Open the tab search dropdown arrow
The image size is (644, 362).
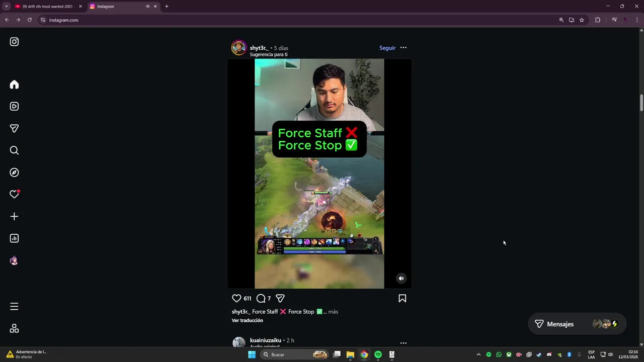click(6, 7)
